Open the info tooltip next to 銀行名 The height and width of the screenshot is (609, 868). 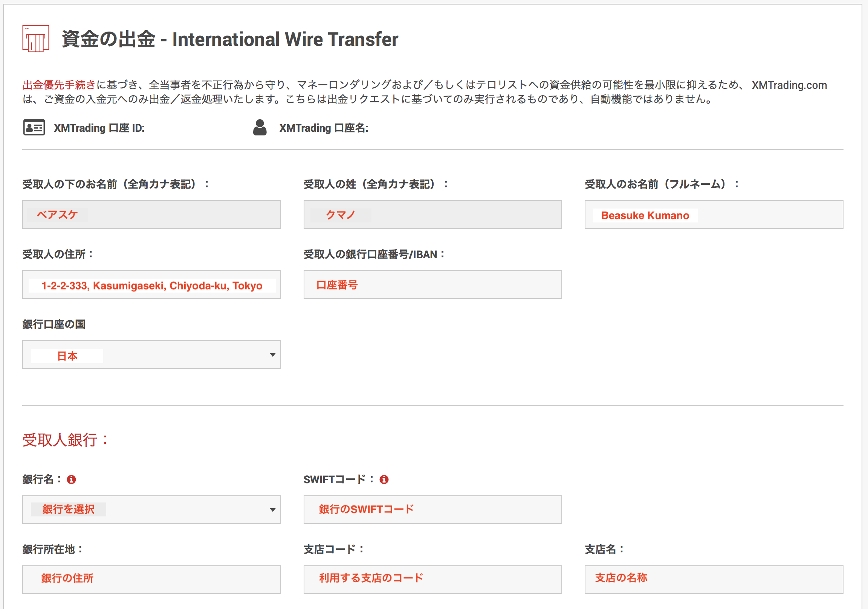[72, 479]
